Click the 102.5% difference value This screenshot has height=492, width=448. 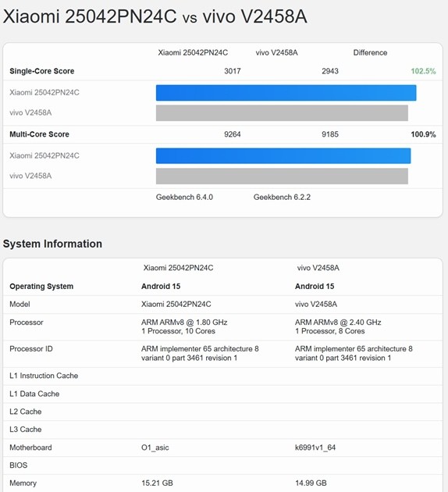tap(423, 71)
